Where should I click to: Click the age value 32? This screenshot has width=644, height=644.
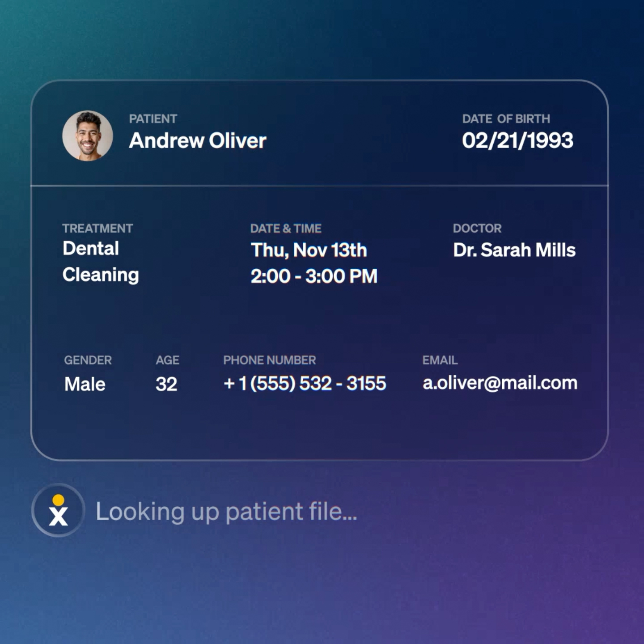[x=166, y=384]
